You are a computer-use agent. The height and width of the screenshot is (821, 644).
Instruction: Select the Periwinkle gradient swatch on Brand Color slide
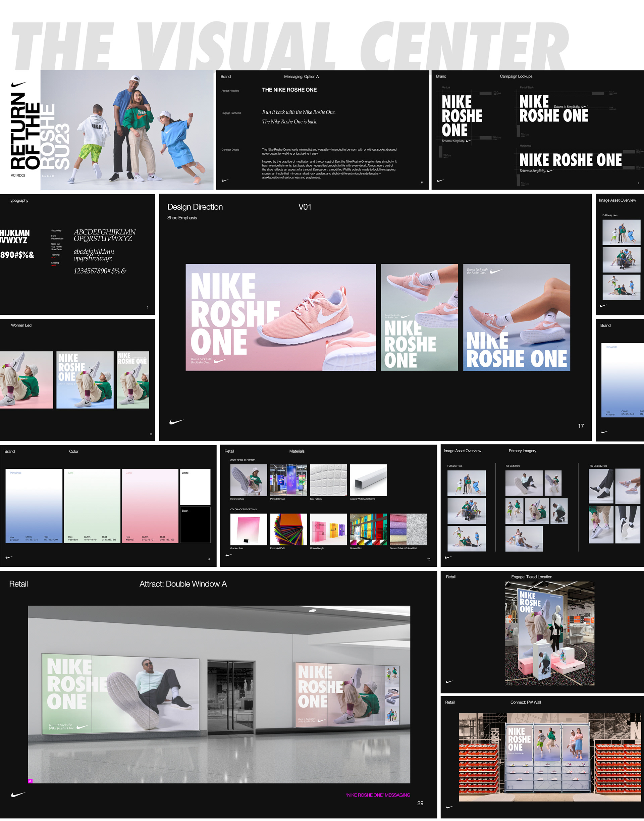34,506
